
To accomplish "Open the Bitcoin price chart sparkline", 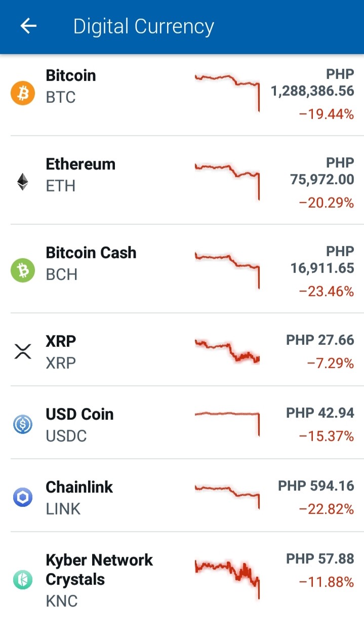I will coord(227,92).
